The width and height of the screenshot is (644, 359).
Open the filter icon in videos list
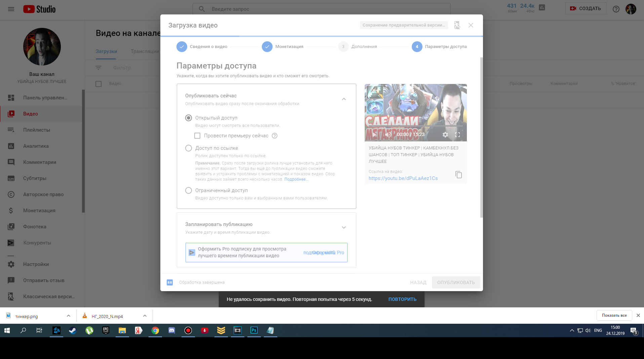coord(98,68)
